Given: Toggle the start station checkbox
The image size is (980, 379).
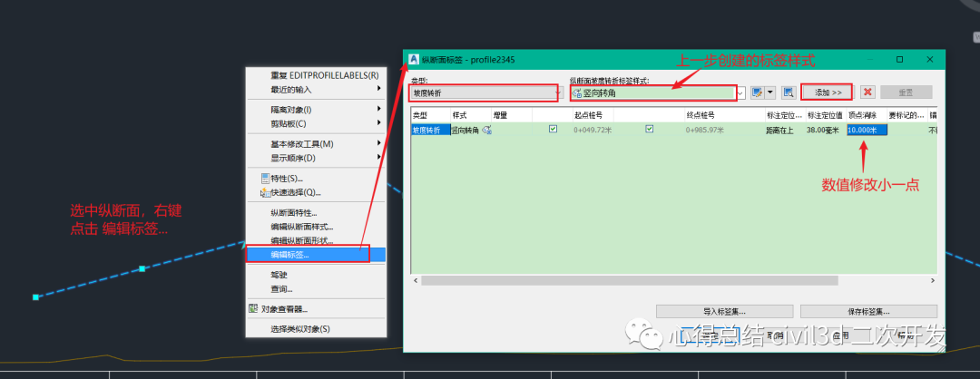Looking at the screenshot, I should (553, 130).
